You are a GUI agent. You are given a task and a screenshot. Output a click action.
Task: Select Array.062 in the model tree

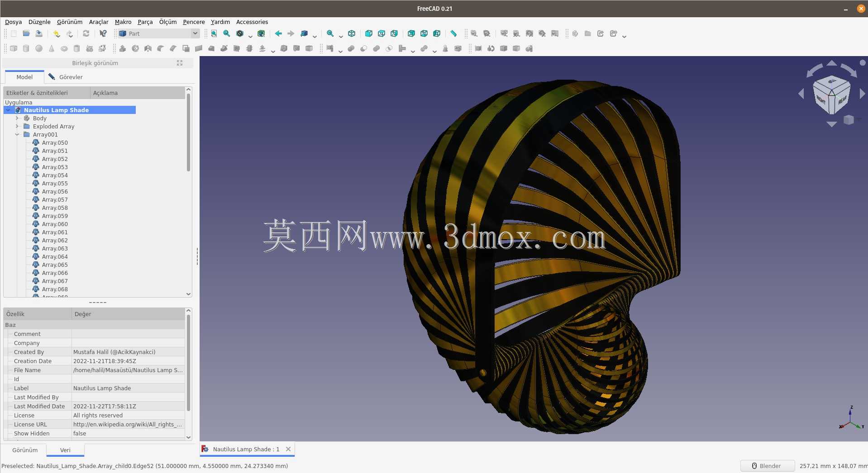[55, 240]
